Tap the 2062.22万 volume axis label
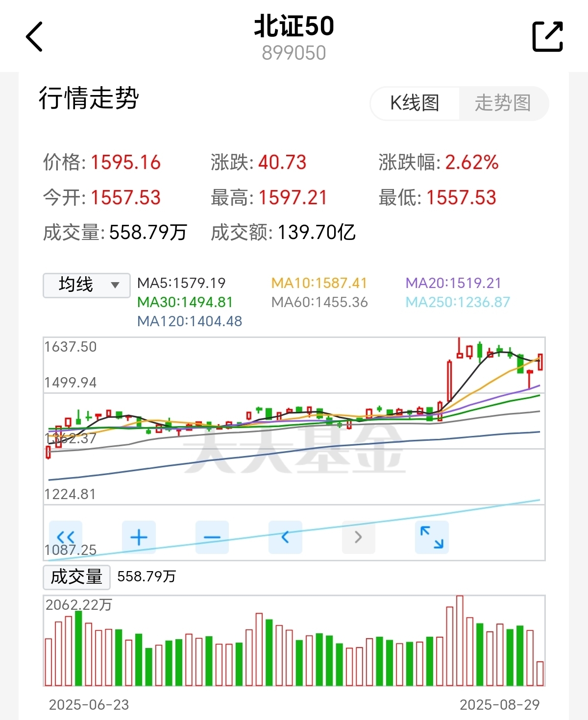 (x=79, y=605)
